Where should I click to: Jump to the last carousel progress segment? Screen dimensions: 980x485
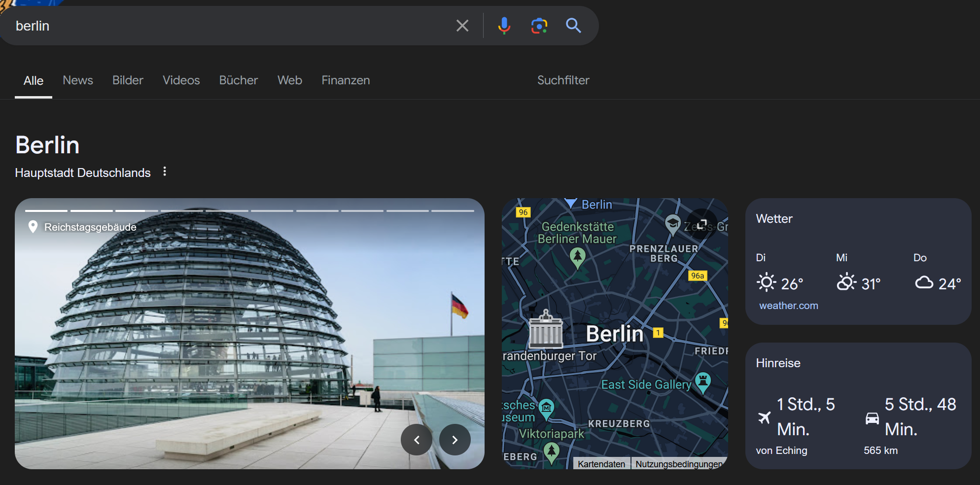pos(453,211)
